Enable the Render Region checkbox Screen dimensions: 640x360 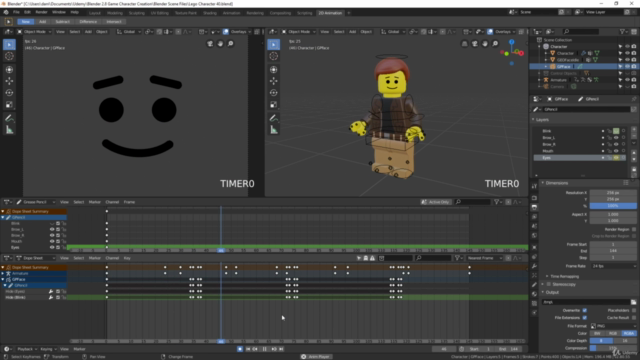click(x=633, y=229)
